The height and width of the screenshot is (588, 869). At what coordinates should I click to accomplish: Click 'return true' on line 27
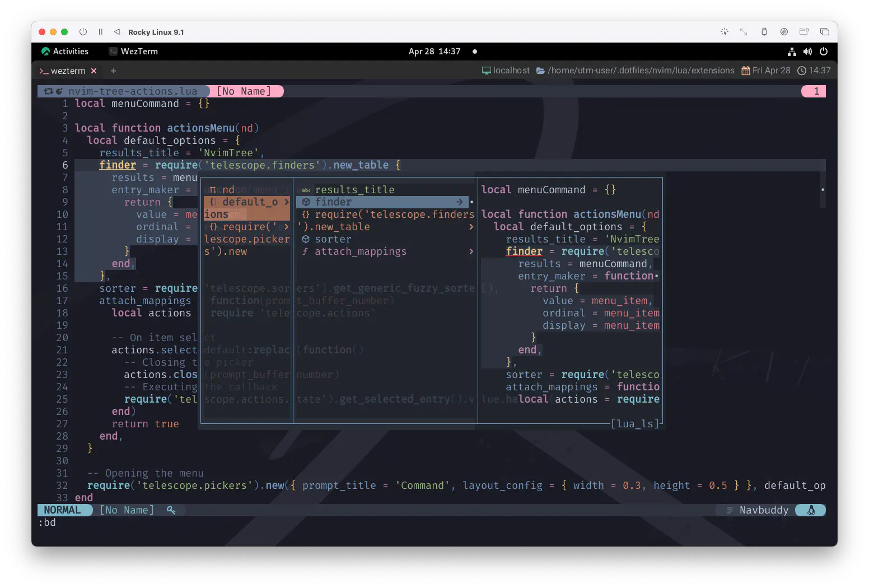[145, 424]
